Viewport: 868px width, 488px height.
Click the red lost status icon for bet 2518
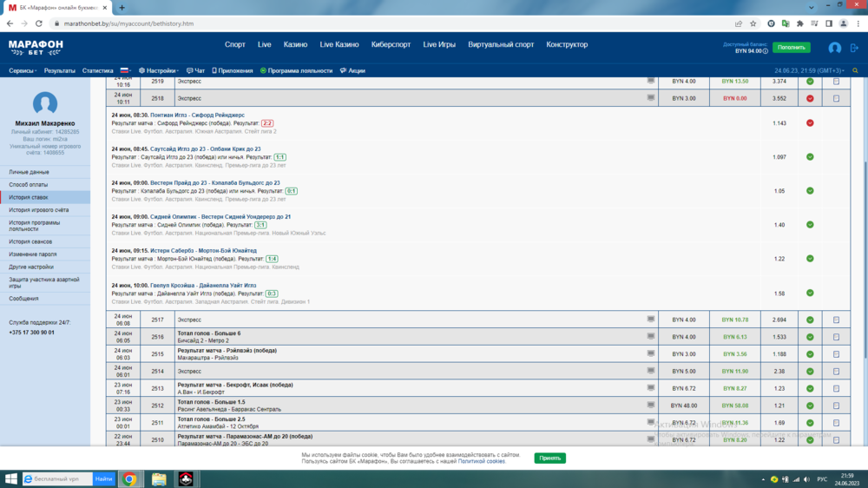click(x=810, y=99)
